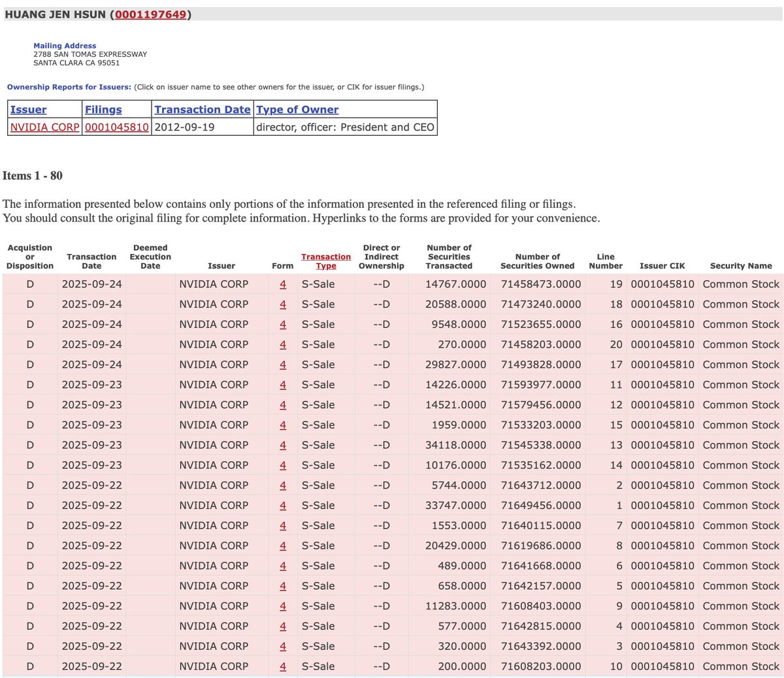Open Form 4 for the 14521.0000 share sale

click(283, 405)
